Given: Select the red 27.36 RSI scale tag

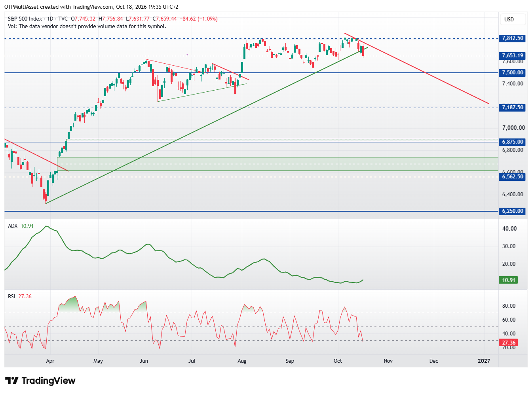Looking at the screenshot, I should [509, 343].
